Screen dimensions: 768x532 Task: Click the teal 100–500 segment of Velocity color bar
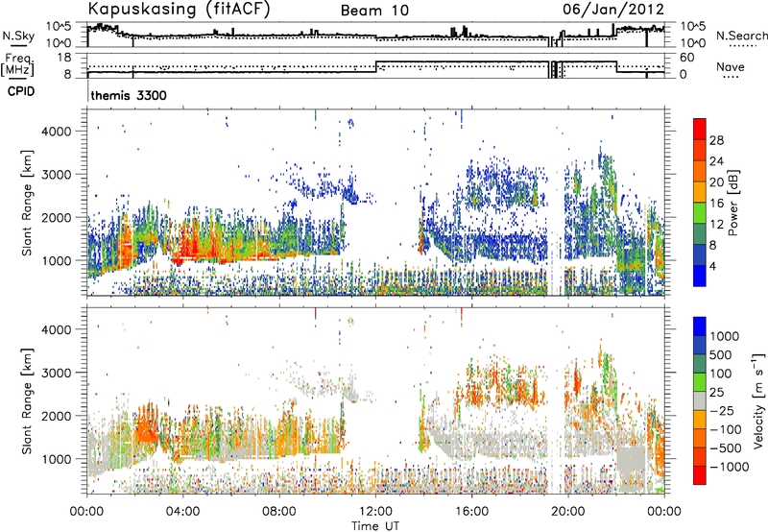click(x=700, y=364)
